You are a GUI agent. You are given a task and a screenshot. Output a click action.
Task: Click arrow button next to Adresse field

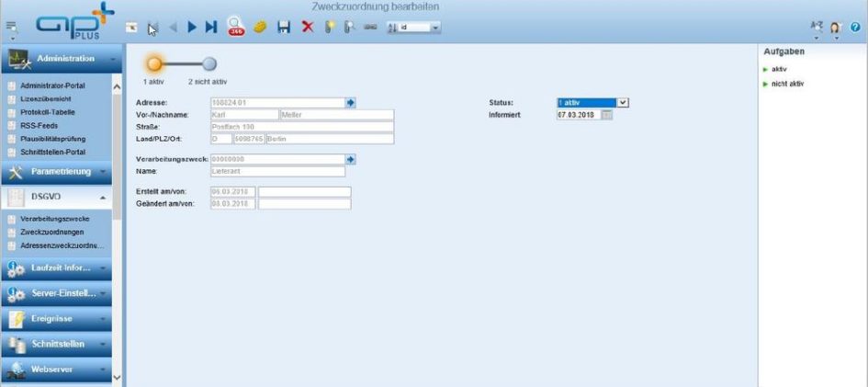point(350,102)
